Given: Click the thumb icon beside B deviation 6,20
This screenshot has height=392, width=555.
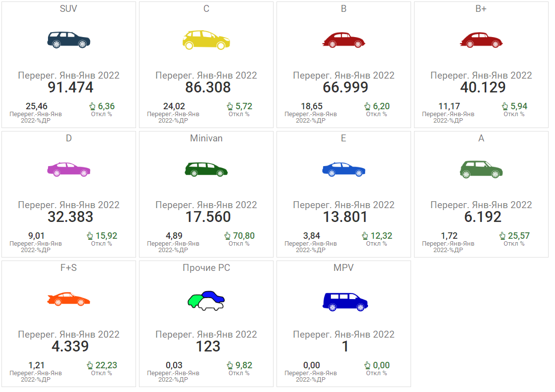Looking at the screenshot, I should pos(367,106).
